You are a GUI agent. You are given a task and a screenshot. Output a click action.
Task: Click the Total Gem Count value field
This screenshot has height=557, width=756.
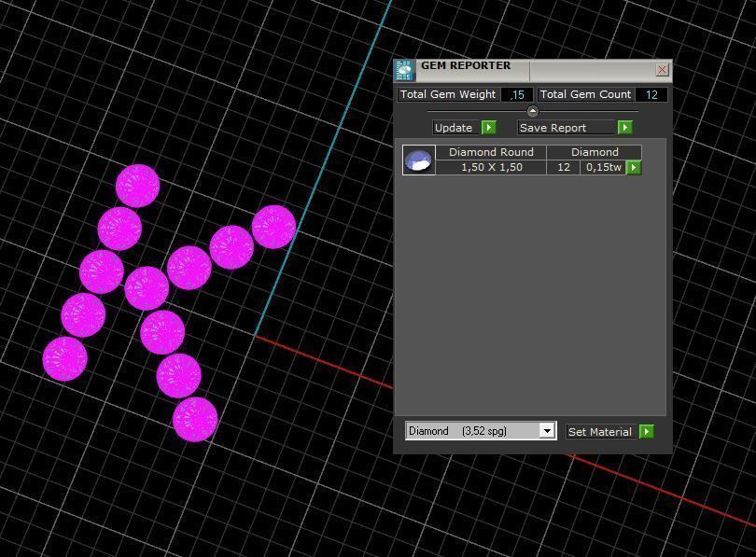[x=651, y=94]
